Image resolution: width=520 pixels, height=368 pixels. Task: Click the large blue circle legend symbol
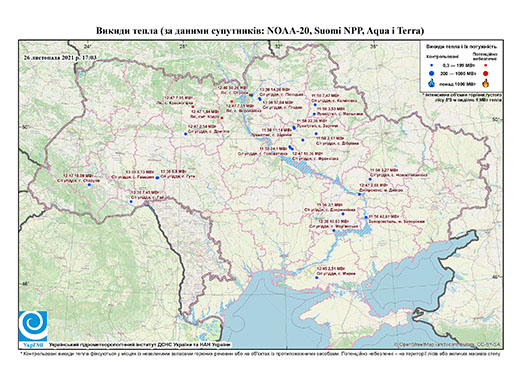click(x=432, y=73)
